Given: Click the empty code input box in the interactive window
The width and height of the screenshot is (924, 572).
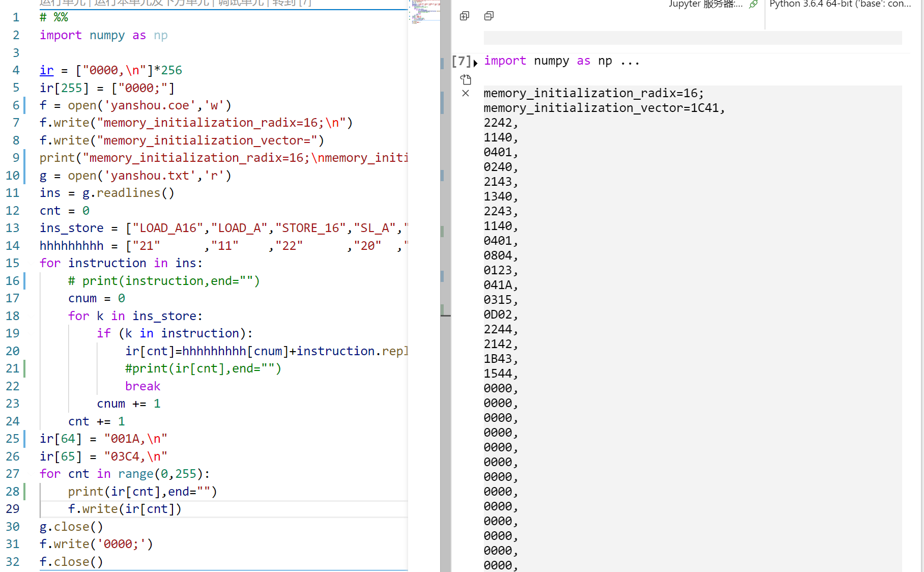Looking at the screenshot, I should [x=692, y=38].
